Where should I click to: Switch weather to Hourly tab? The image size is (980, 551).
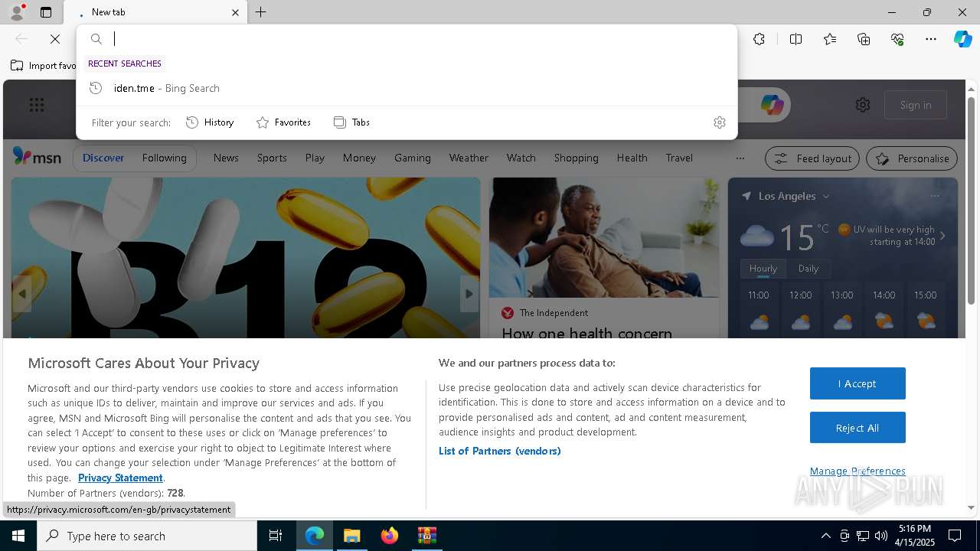pyautogui.click(x=763, y=269)
